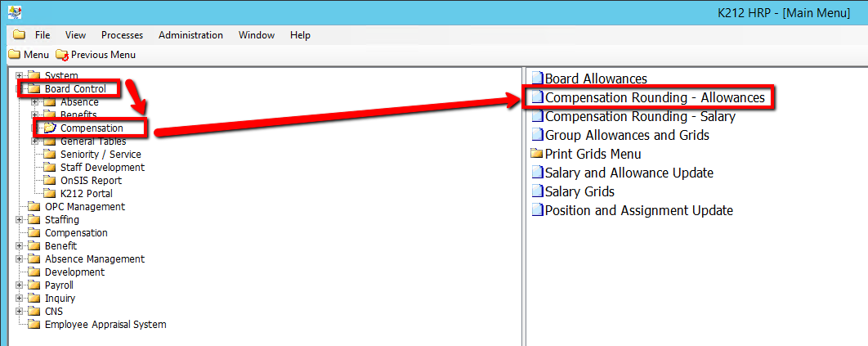
Task: Expand the Absence Management tree node
Action: pyautogui.click(x=20, y=259)
